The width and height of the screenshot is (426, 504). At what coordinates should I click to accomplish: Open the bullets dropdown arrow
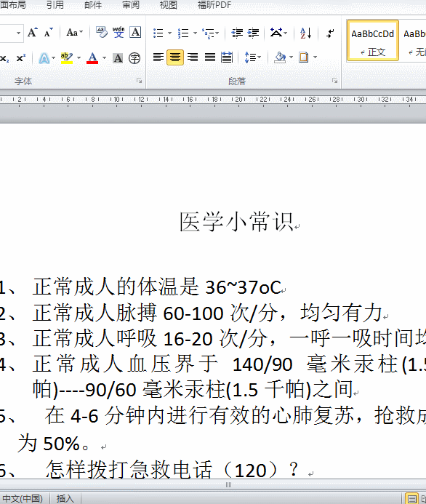169,33
